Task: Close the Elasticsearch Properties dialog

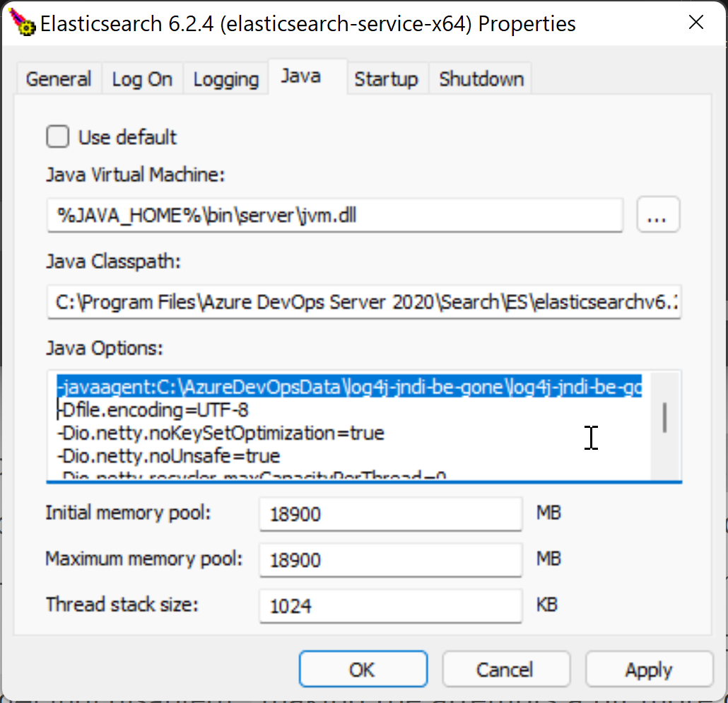Action: click(x=696, y=22)
